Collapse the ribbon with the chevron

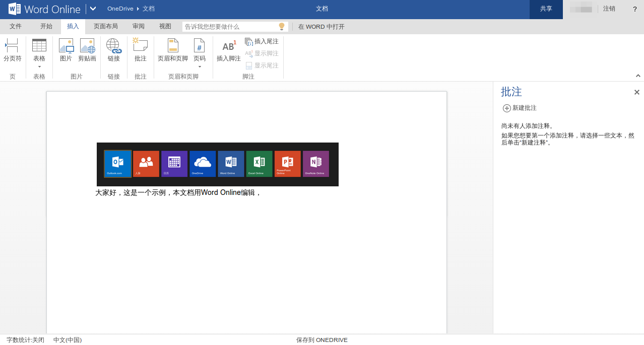pos(638,76)
